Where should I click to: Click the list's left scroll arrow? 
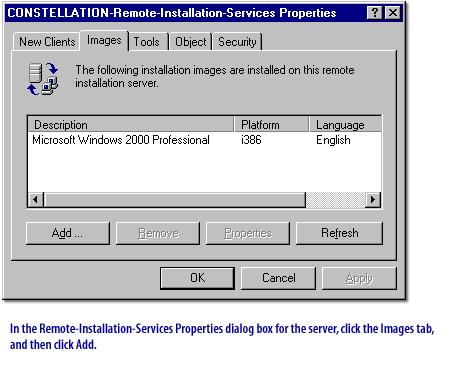(x=36, y=200)
